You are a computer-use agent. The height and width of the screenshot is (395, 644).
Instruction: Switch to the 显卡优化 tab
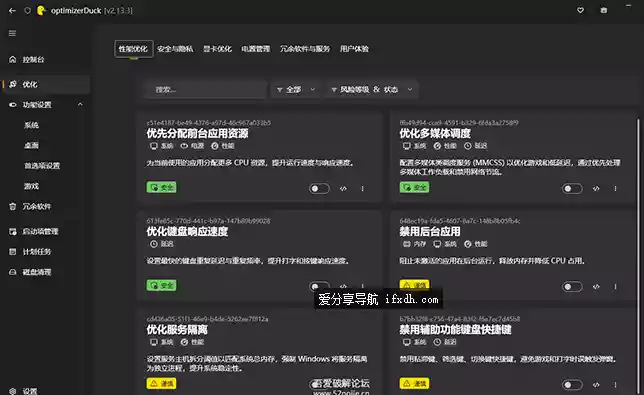[x=218, y=49]
